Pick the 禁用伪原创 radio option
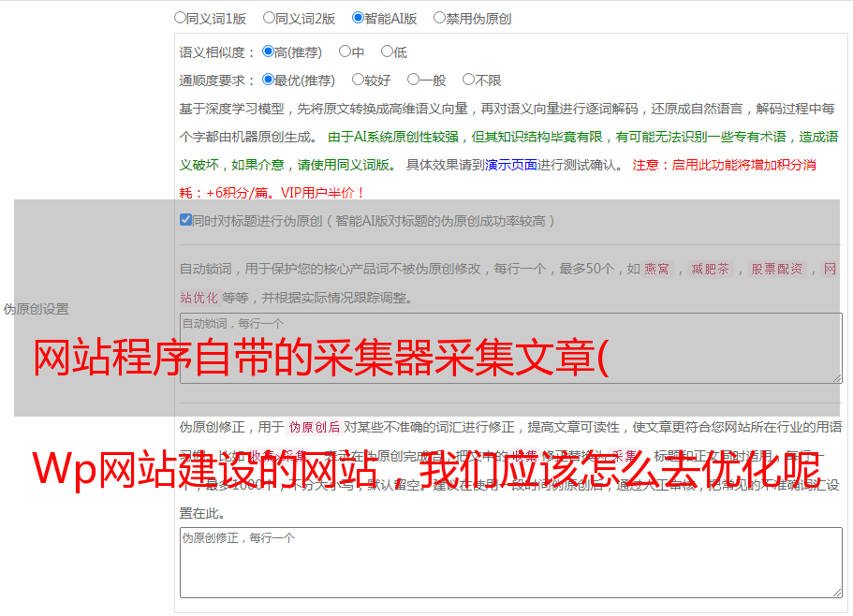This screenshot has height=616, width=853. point(439,18)
